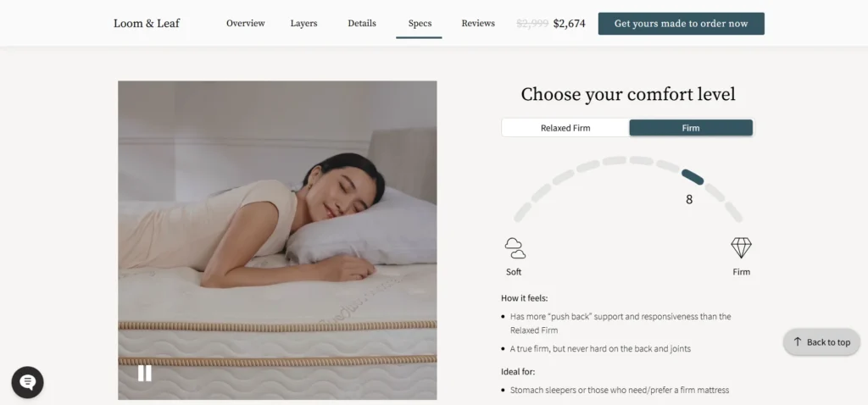The height and width of the screenshot is (405, 868).
Task: Click the Soft cloud icon
Action: pyautogui.click(x=515, y=248)
